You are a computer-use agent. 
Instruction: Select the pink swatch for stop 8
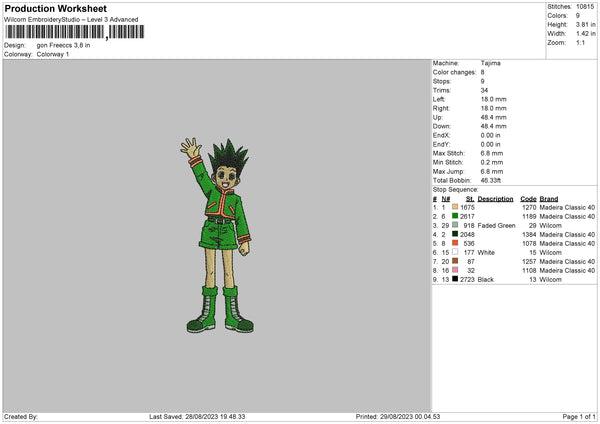(454, 270)
